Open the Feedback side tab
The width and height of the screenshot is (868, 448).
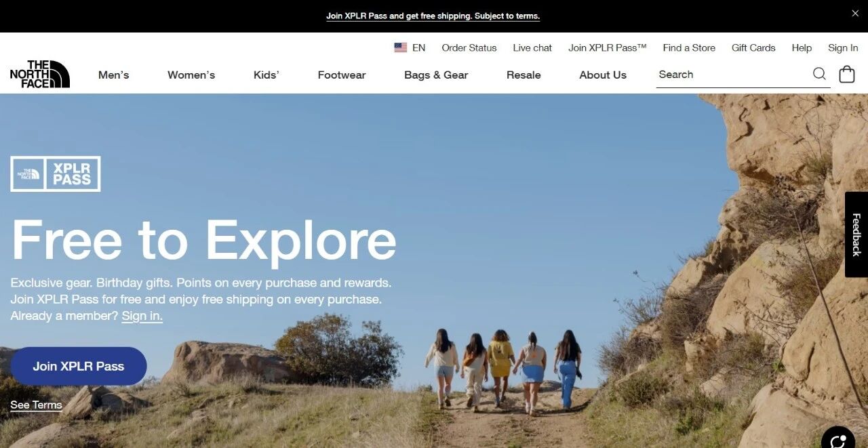pos(856,235)
